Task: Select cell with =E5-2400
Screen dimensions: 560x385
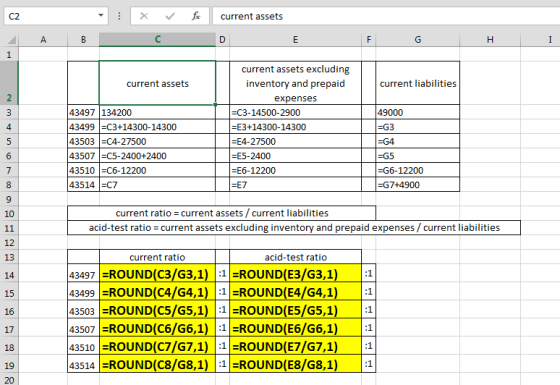Action: (x=295, y=156)
